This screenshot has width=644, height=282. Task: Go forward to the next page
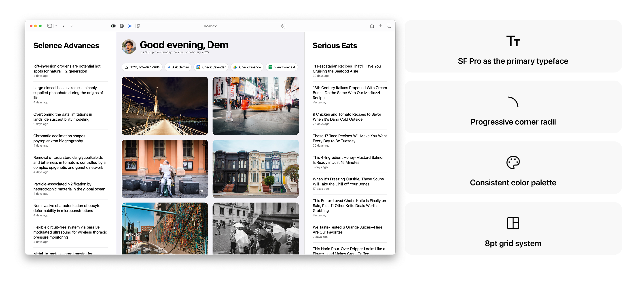click(72, 26)
